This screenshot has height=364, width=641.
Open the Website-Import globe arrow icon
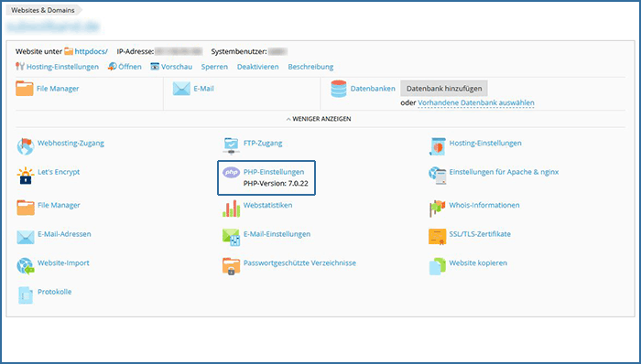click(26, 266)
